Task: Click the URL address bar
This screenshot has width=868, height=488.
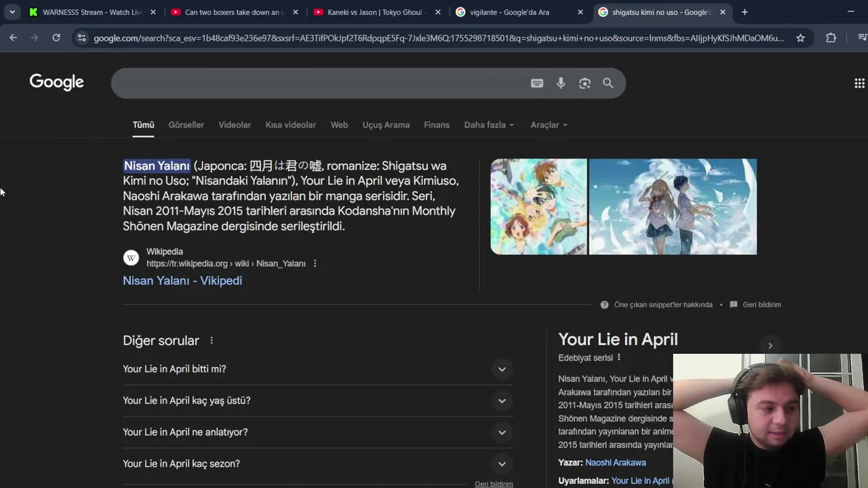Action: [x=439, y=38]
